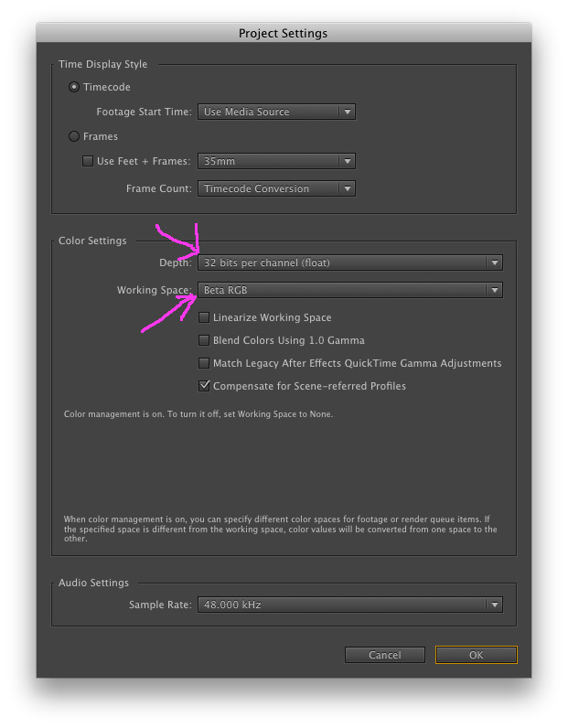Viewport: 568px width, 728px height.
Task: Select the Frames radio button
Action: point(74,136)
